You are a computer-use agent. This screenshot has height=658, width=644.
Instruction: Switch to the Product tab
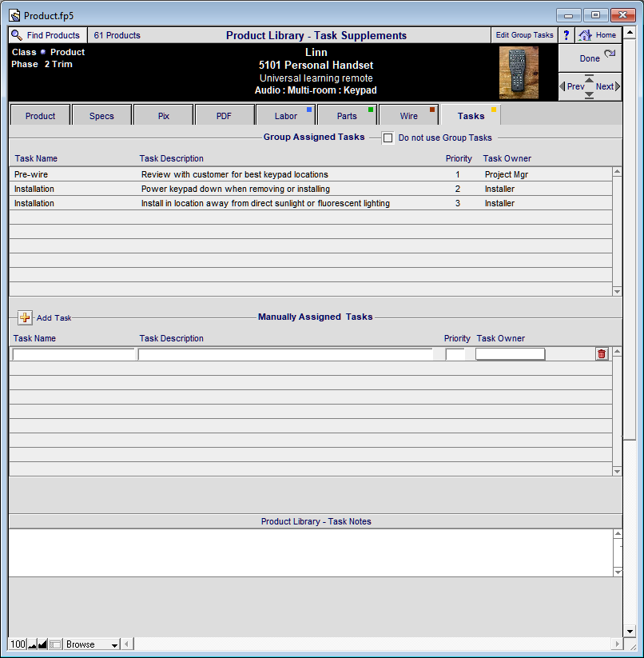[40, 116]
